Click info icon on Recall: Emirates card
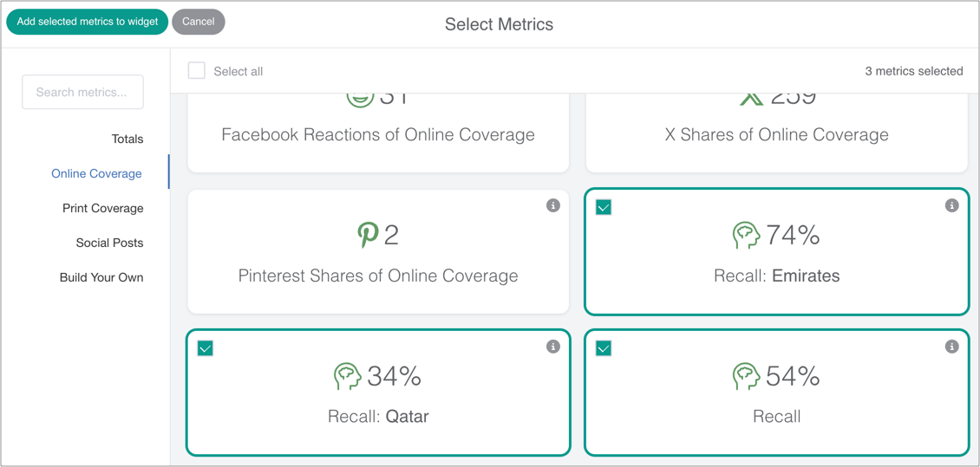The image size is (980, 467). point(951,205)
